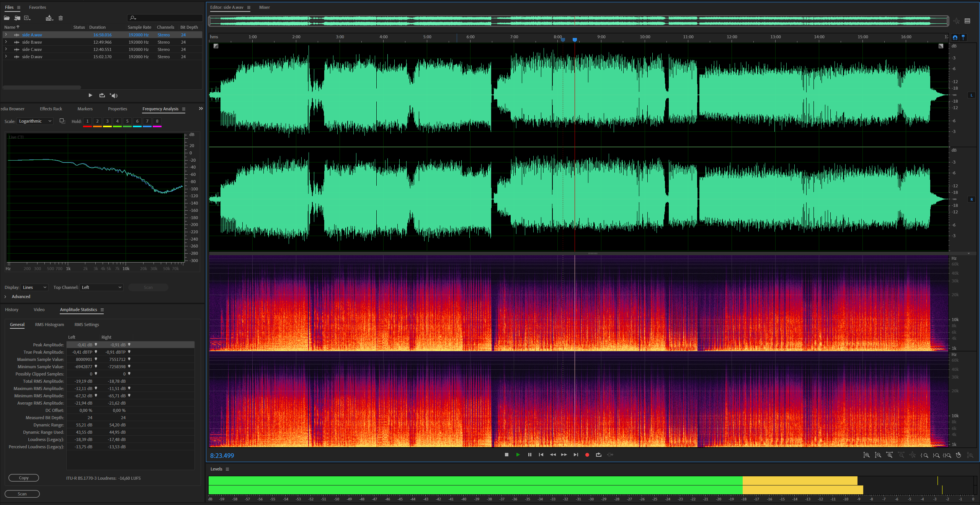Click the red Record button
This screenshot has height=505, width=980.
point(587,455)
